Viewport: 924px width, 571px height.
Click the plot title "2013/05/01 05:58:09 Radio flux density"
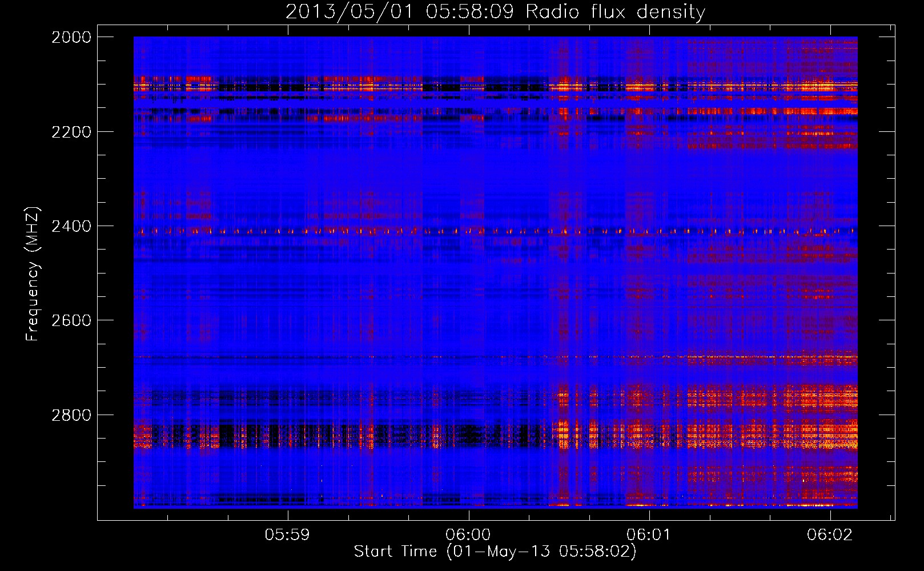pos(495,12)
